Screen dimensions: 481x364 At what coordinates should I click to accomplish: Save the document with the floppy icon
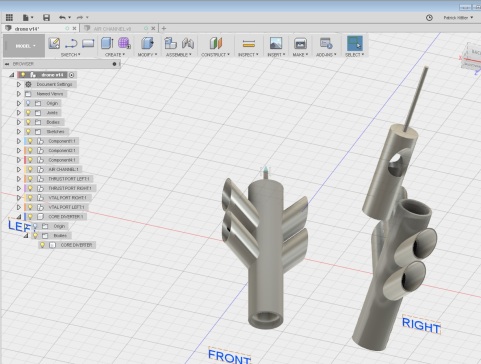46,17
